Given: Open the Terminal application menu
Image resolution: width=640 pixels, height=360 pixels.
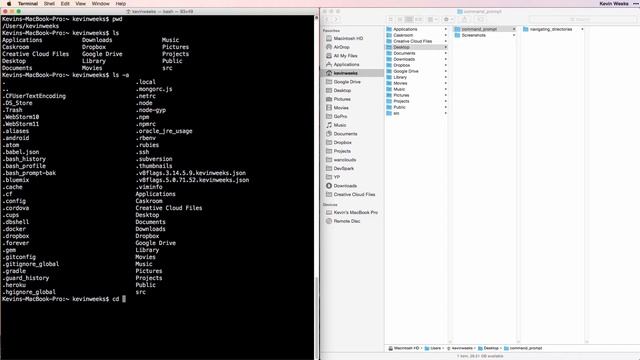Looking at the screenshot, I should click(28, 3).
